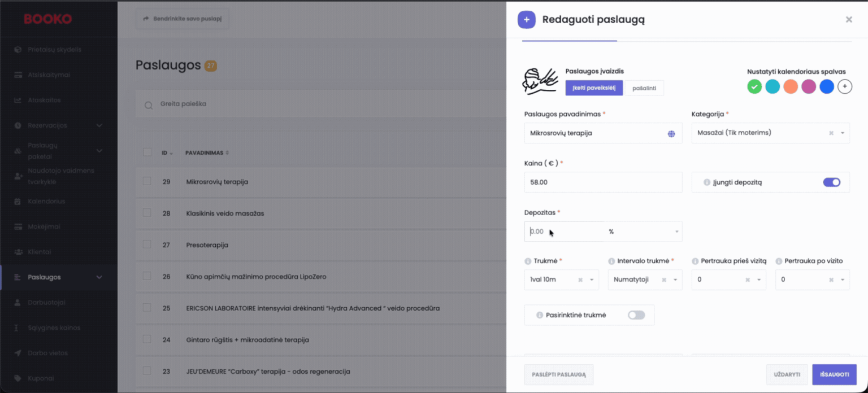Image resolution: width=868 pixels, height=393 pixels.
Task: Enable the Pasirinktinė trukmė switch
Action: [636, 315]
